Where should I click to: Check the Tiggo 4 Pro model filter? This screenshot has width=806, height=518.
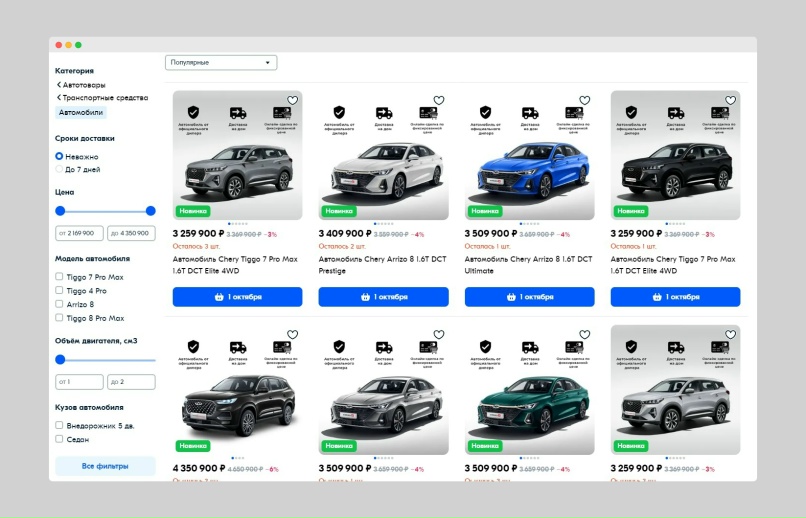[x=59, y=290]
